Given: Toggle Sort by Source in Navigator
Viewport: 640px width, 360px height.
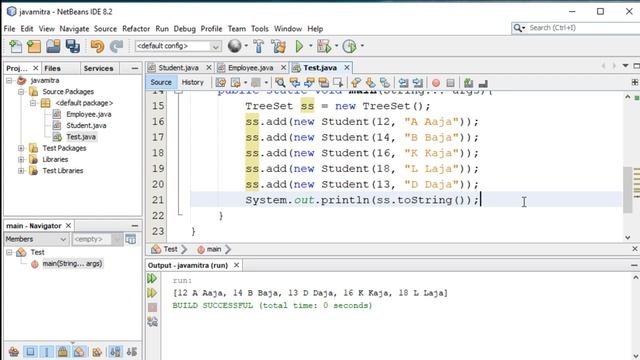Looking at the screenshot, I should [131, 351].
